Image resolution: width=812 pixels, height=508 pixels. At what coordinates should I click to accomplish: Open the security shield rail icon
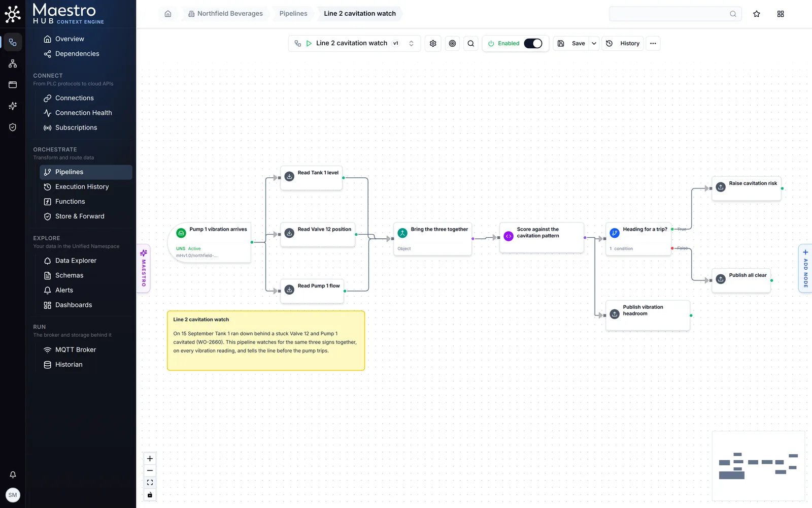13,127
